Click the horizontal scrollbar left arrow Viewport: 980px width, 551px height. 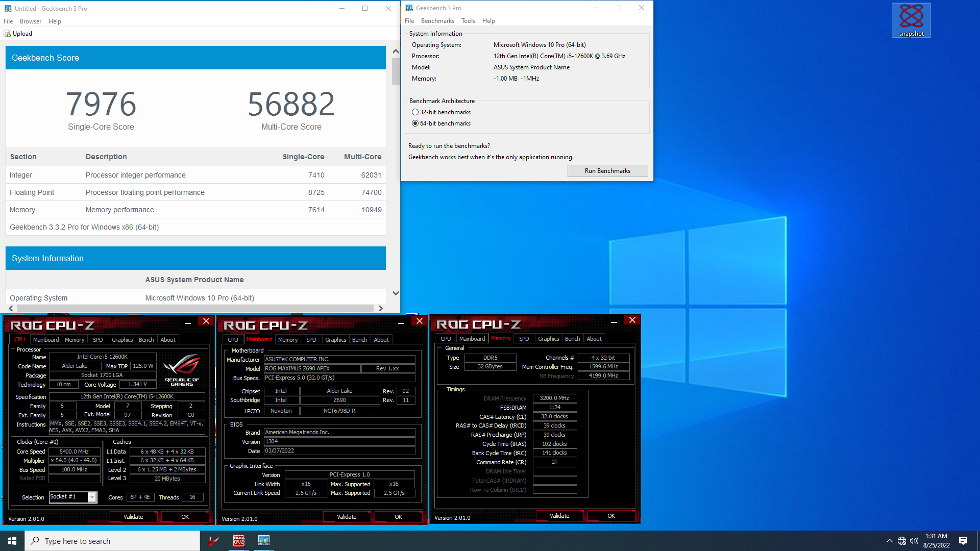[11, 308]
